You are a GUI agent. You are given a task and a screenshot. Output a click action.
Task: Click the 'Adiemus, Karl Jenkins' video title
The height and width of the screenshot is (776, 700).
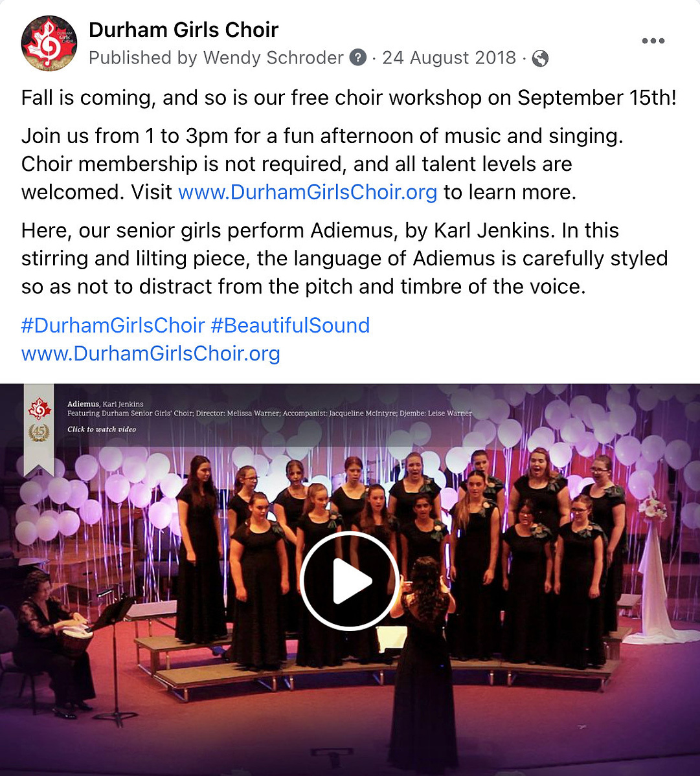coord(106,404)
